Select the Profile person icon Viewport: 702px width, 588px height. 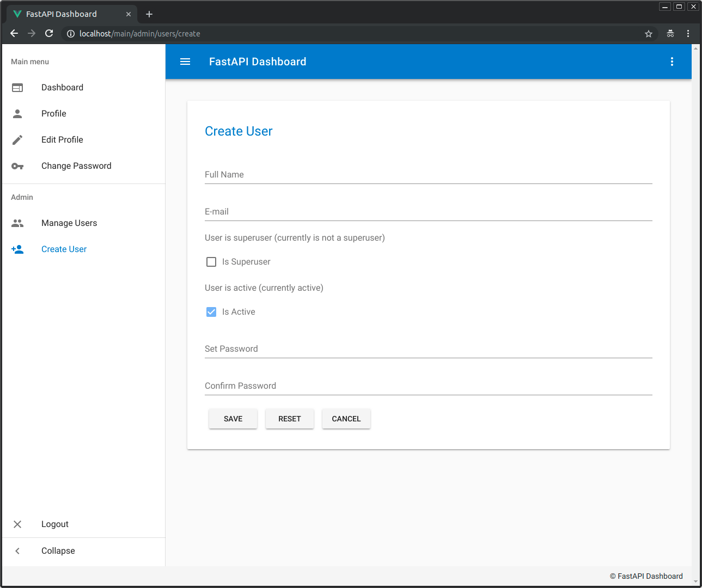click(x=17, y=113)
